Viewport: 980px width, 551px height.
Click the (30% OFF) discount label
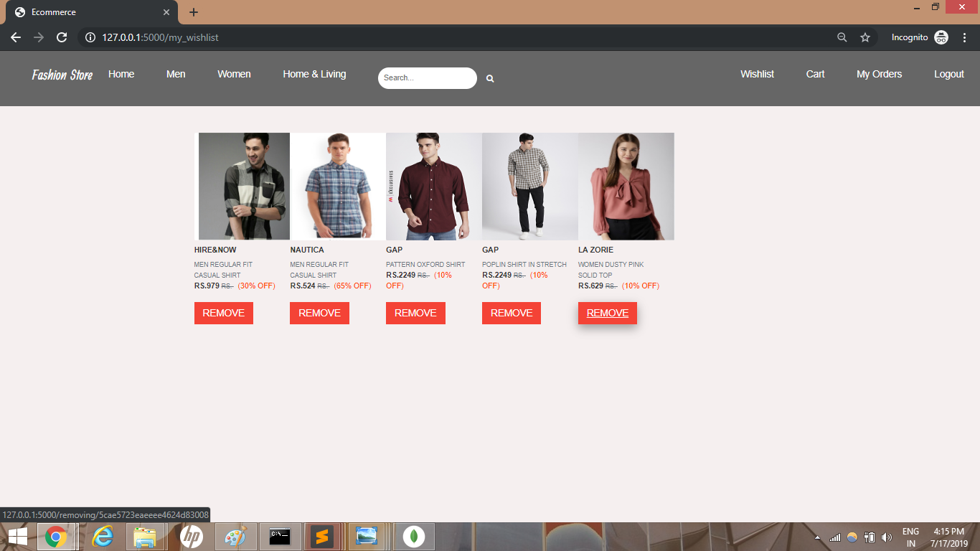(256, 286)
